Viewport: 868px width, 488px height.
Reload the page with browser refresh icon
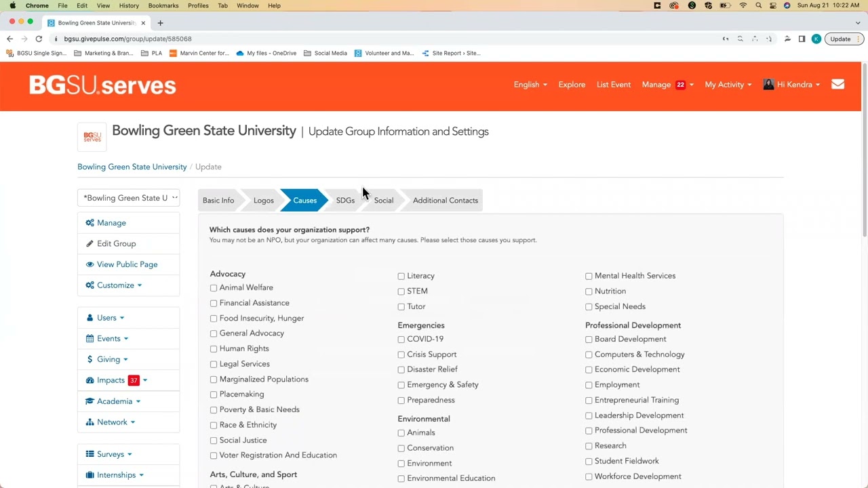tap(39, 39)
